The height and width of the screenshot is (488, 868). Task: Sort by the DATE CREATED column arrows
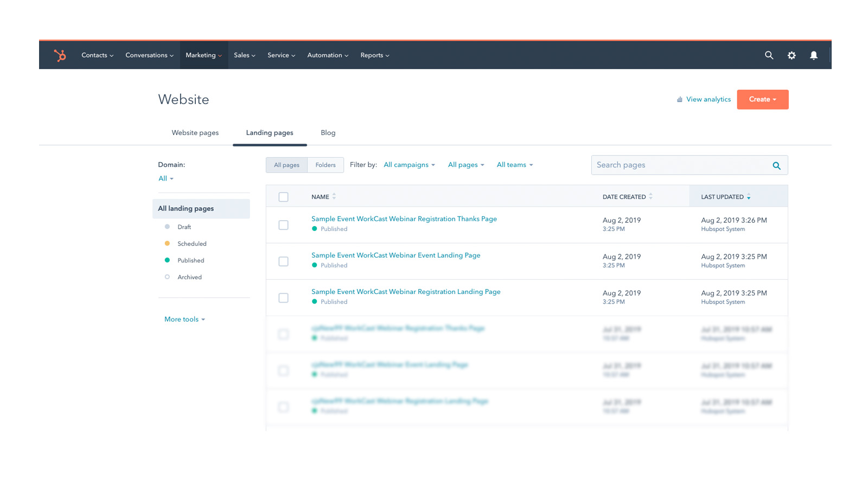(650, 196)
